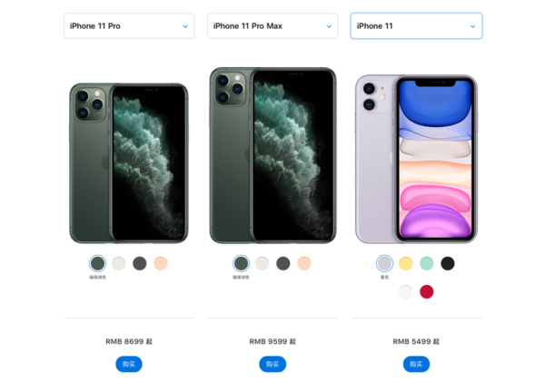Click buy button under RMB 8699 price
This screenshot has height=392, width=545.
129,364
